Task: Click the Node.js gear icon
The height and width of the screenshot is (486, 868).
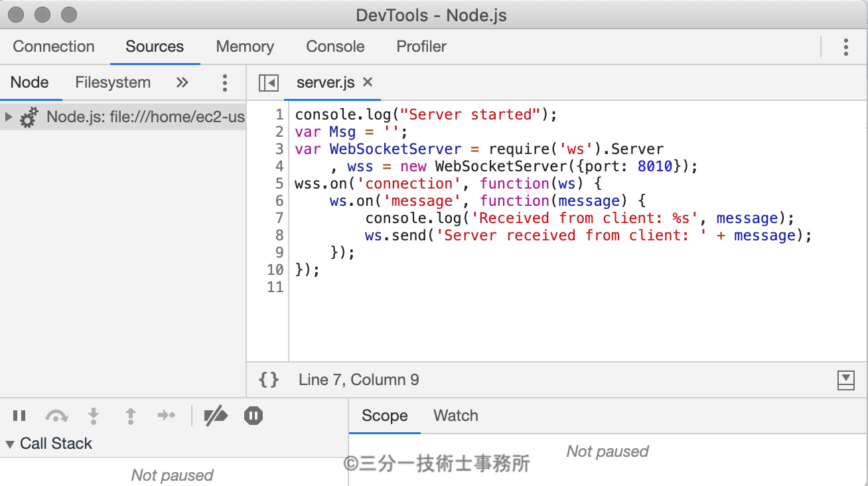Action: [x=29, y=118]
